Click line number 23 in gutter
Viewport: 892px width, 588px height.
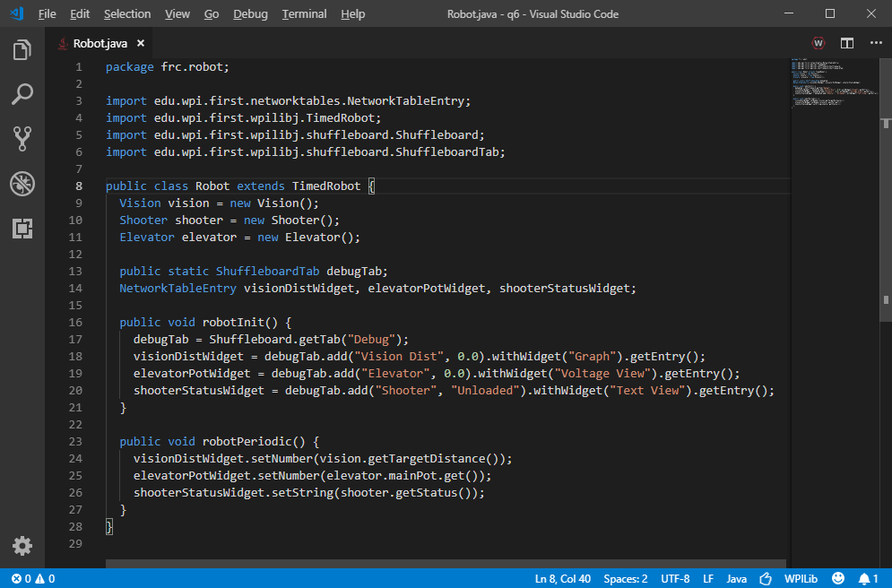[x=75, y=442]
